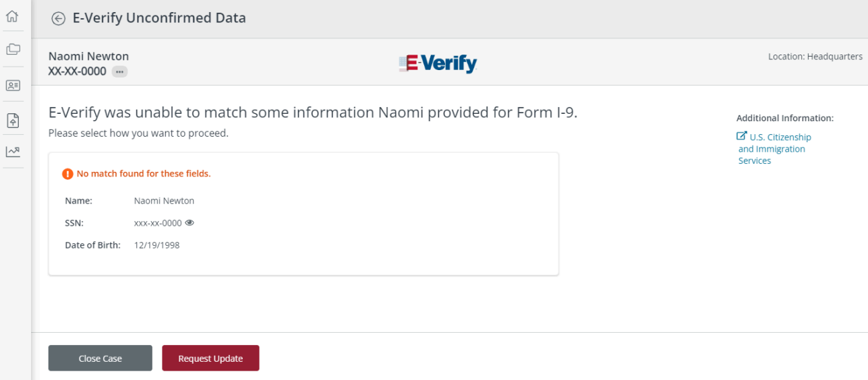868x380 pixels.
Task: Click the external link icon beside U.S. Citizenship
Action: tap(742, 136)
